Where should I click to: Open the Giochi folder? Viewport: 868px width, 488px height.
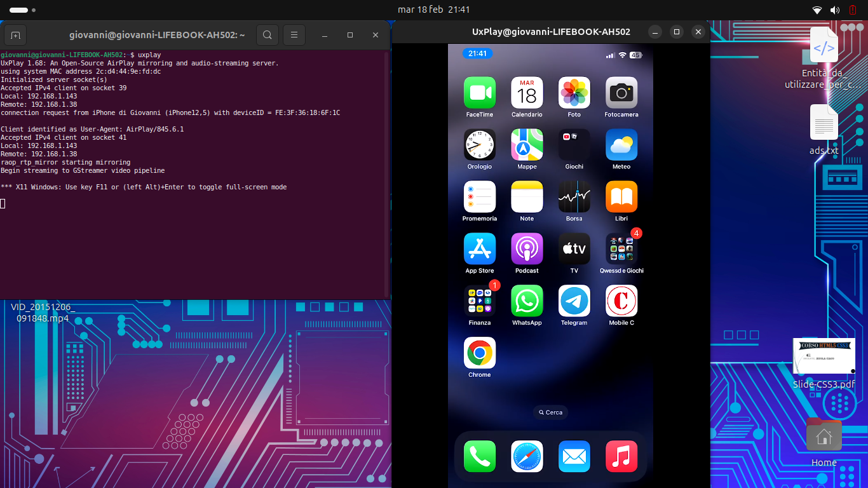click(x=574, y=145)
